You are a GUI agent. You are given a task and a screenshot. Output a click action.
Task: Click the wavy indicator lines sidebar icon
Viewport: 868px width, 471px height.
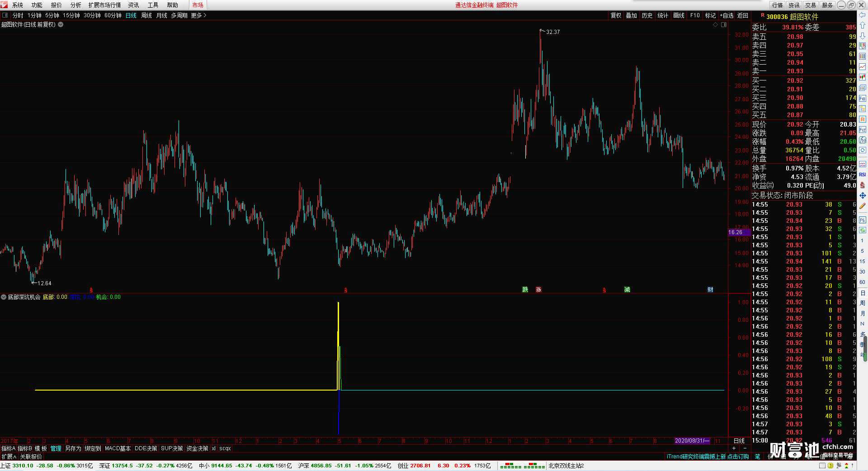point(862,164)
